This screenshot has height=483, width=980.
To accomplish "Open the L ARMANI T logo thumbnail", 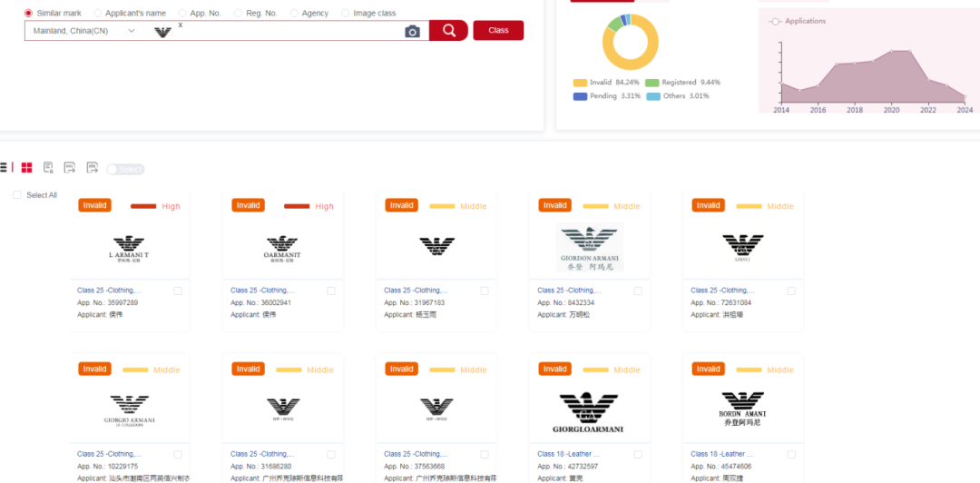I will pos(129,251).
